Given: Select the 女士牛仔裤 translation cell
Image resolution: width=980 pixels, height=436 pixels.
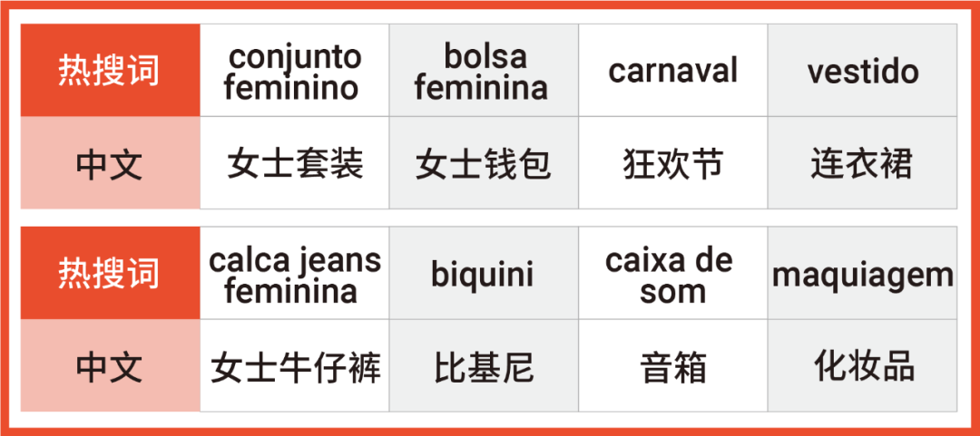Looking at the screenshot, I should [x=295, y=367].
